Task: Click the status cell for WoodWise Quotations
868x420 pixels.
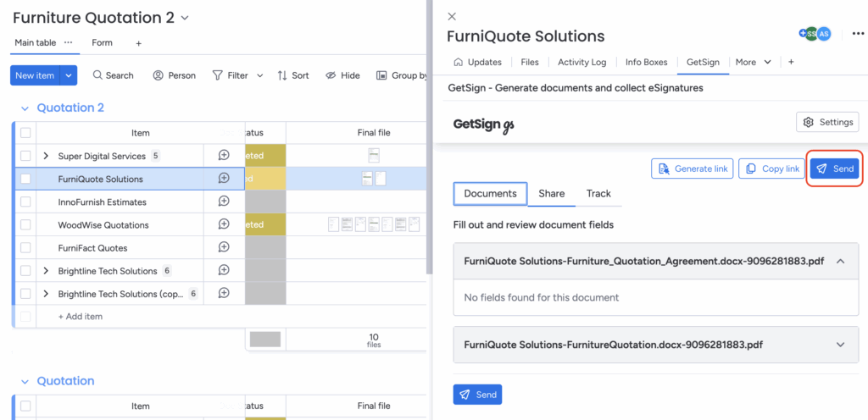Action: pyautogui.click(x=265, y=224)
